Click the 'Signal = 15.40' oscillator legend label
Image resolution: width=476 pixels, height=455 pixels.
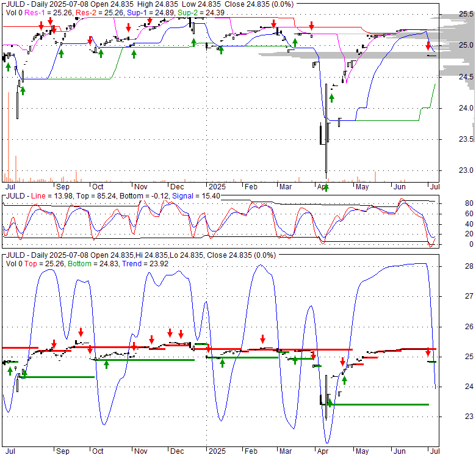pos(196,196)
